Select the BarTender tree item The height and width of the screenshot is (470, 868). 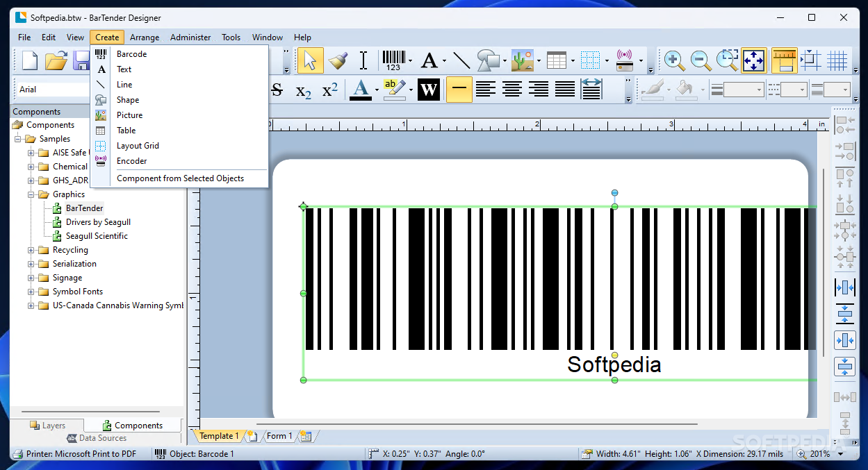[85, 208]
